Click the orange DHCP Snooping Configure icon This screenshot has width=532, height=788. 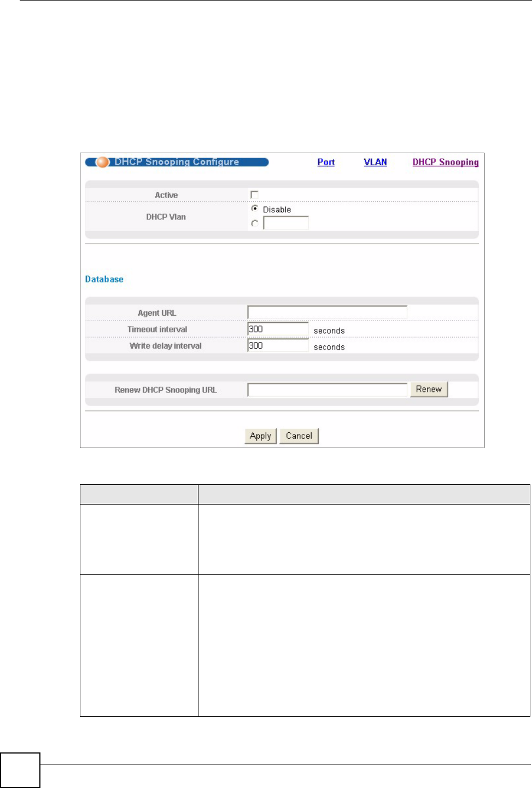pyautogui.click(x=103, y=162)
